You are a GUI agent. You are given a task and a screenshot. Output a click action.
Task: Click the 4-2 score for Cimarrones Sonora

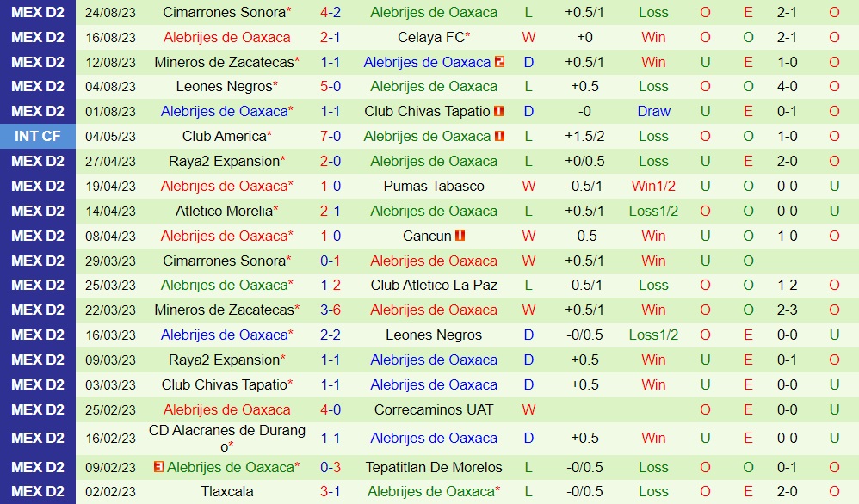coord(331,12)
